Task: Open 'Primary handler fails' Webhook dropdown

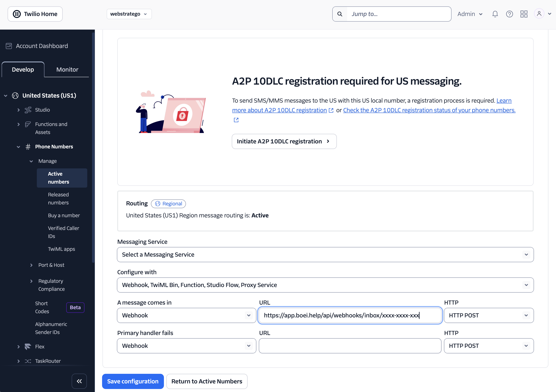Action: pos(187,346)
